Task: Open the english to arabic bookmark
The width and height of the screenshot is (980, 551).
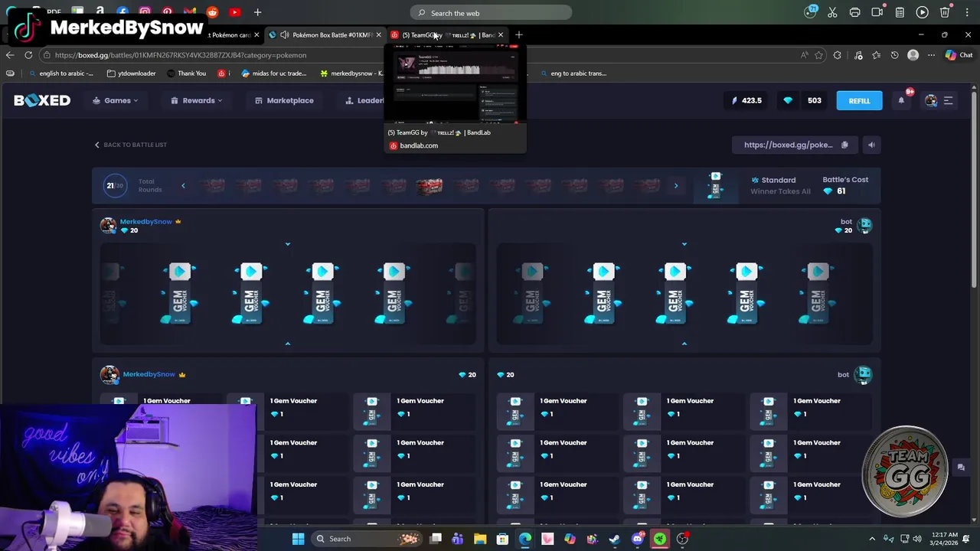Action: [60, 73]
